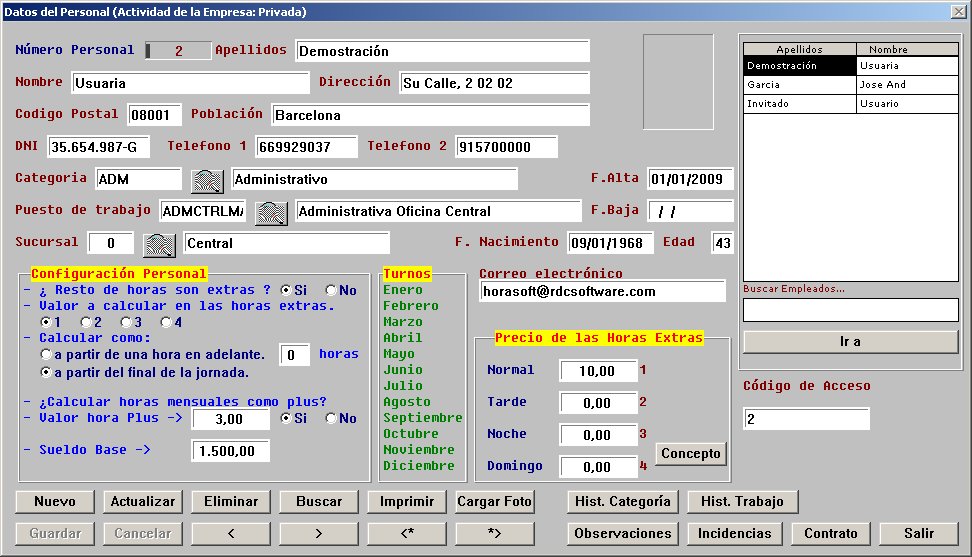Open Hist. Trabajo history

coord(743,501)
